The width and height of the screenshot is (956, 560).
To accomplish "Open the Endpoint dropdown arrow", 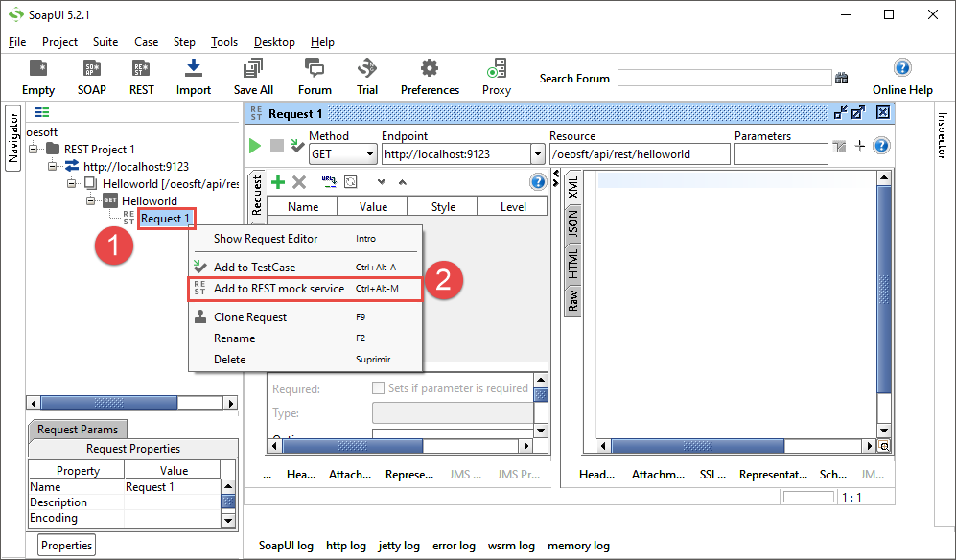I will (x=538, y=154).
